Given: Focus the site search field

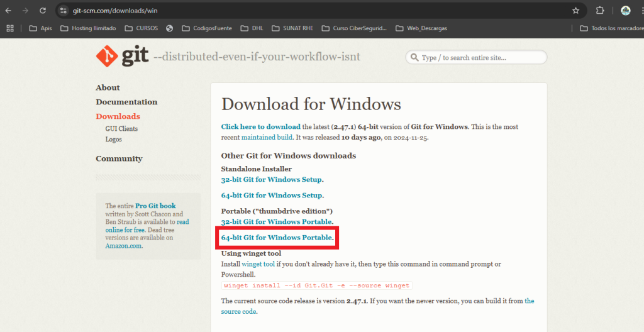Looking at the screenshot, I should [x=477, y=57].
